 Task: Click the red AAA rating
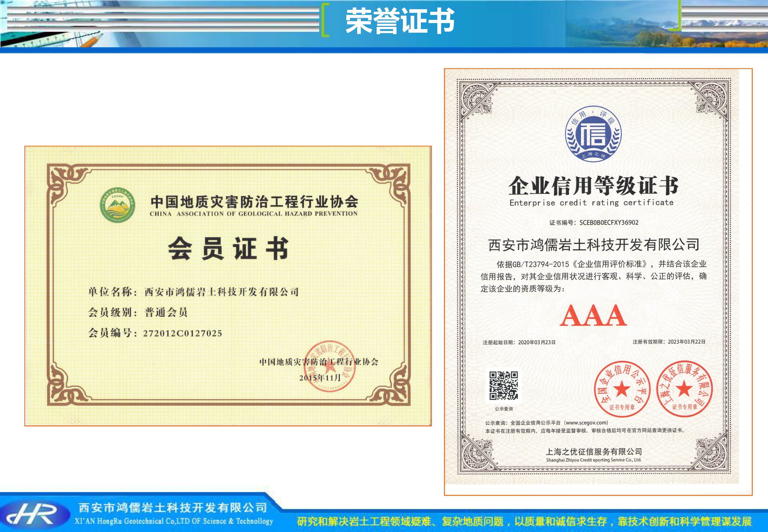coord(593,315)
